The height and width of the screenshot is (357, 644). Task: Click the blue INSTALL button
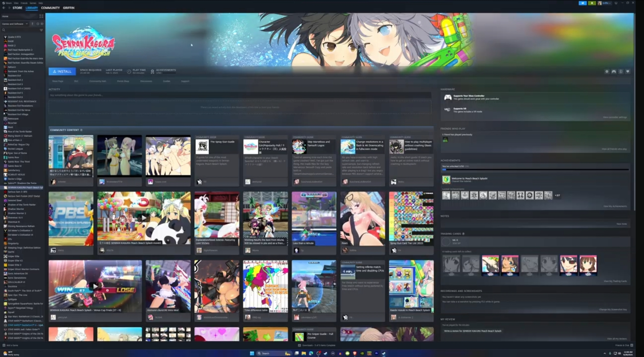pos(62,71)
